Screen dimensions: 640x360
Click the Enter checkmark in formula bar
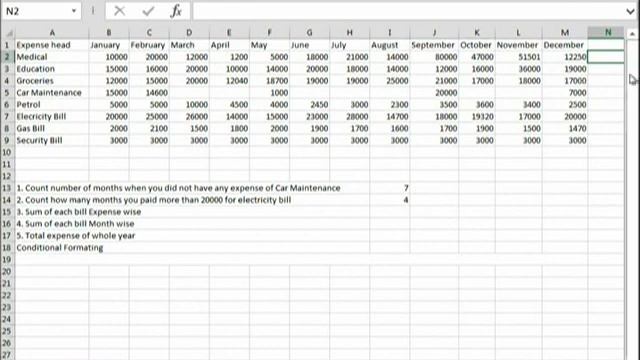tap(148, 11)
